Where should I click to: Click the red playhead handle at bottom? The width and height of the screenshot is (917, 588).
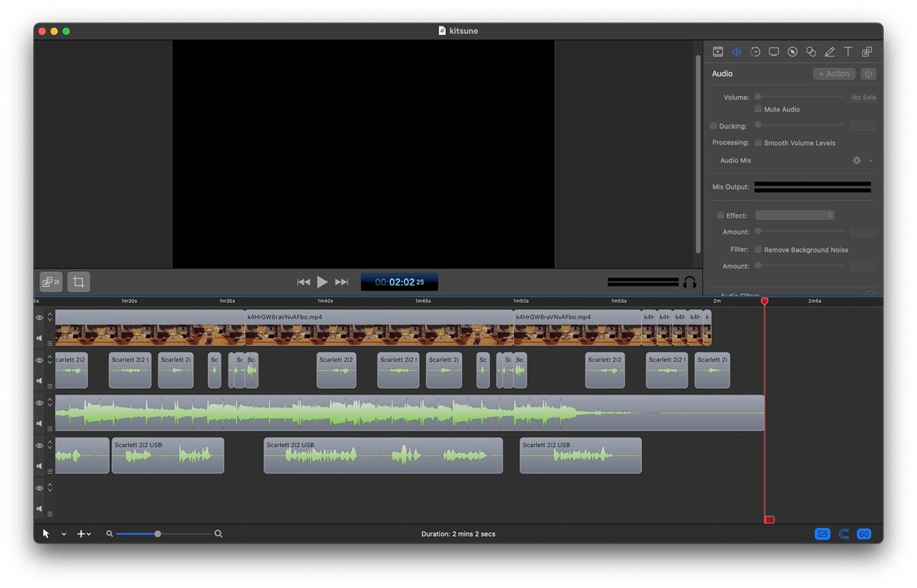pyautogui.click(x=769, y=520)
